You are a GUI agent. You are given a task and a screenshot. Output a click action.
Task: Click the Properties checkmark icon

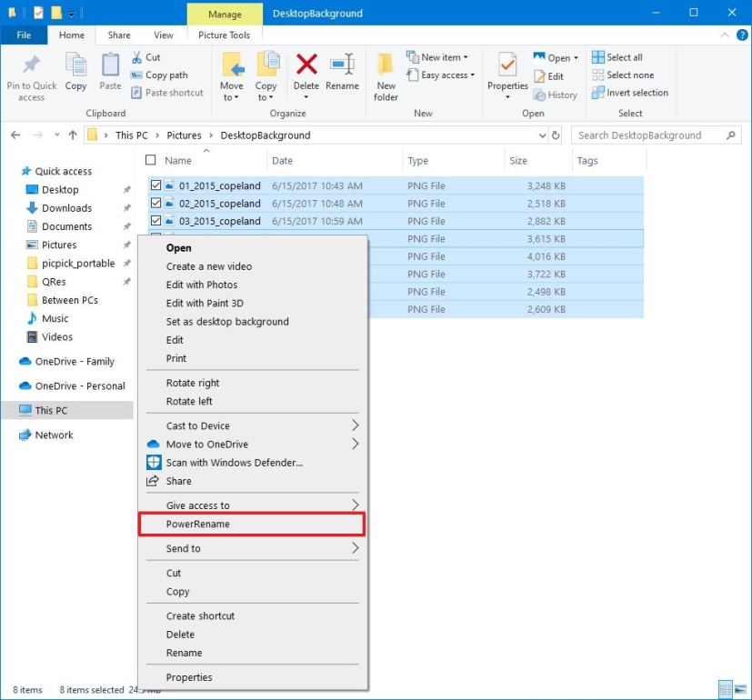click(507, 65)
